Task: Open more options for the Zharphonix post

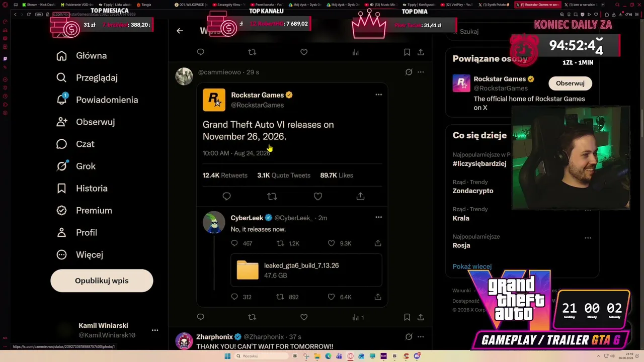Action: 421,337
